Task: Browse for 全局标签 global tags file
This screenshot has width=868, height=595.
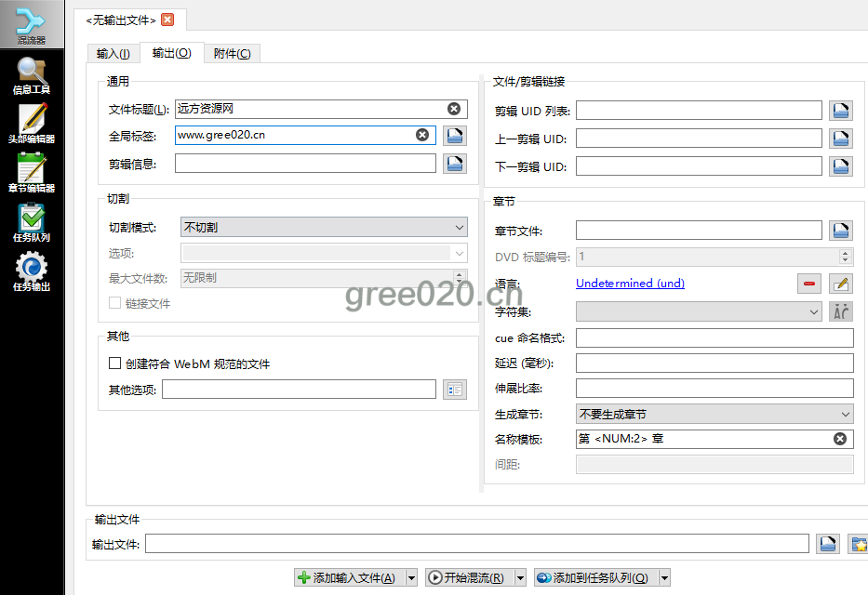Action: coord(455,136)
